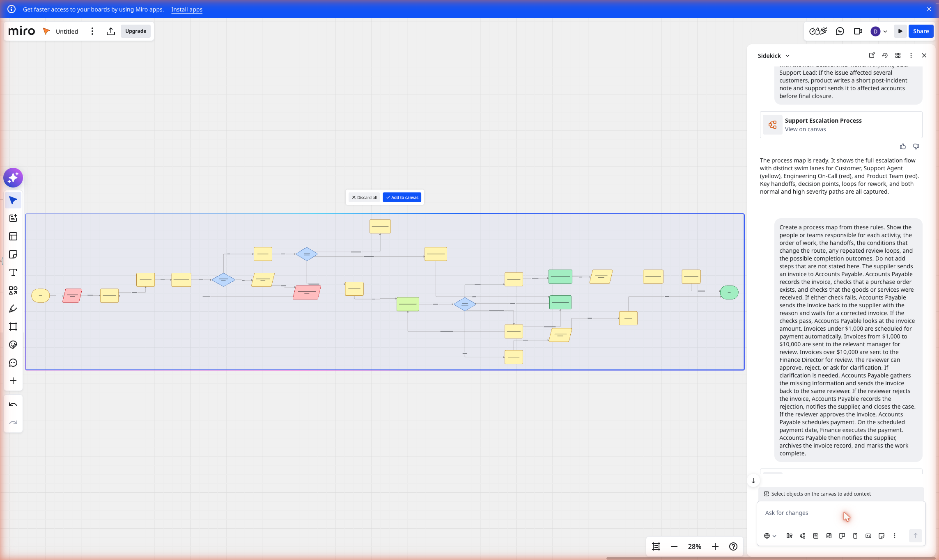939x560 pixels.
Task: Dismiss the Miro apps banner
Action: [929, 9]
